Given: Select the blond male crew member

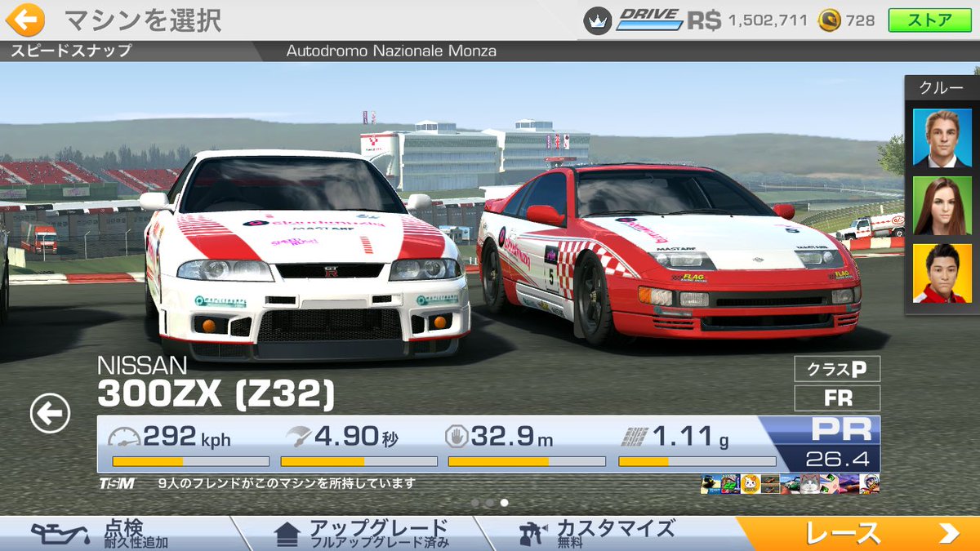Looking at the screenshot, I should point(942,137).
